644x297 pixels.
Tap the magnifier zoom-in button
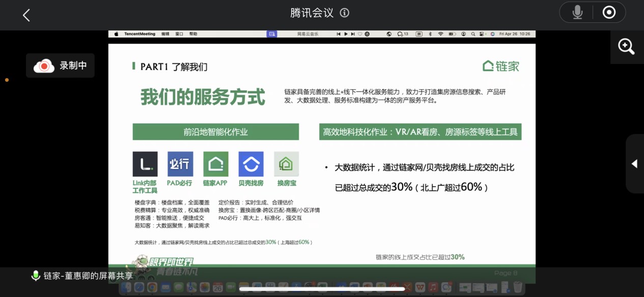626,47
